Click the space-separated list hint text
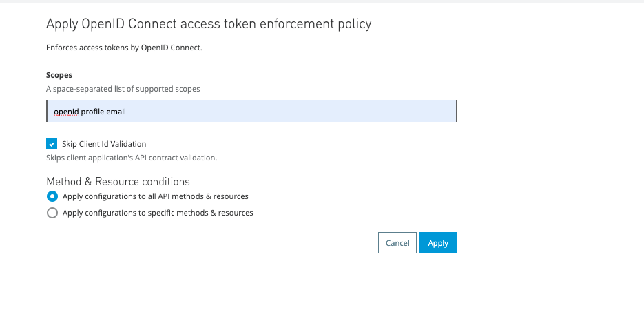Image resolution: width=644 pixels, height=323 pixels. (x=123, y=89)
